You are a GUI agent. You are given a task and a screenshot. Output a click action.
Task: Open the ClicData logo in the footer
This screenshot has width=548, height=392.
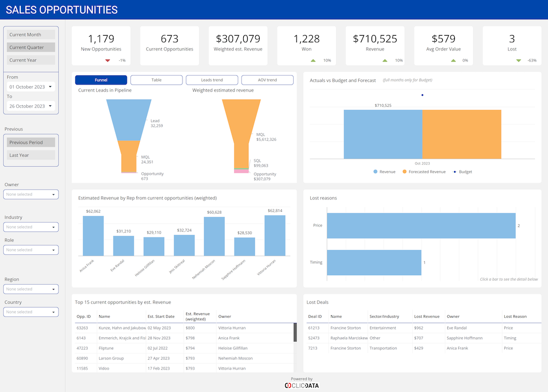[301, 385]
